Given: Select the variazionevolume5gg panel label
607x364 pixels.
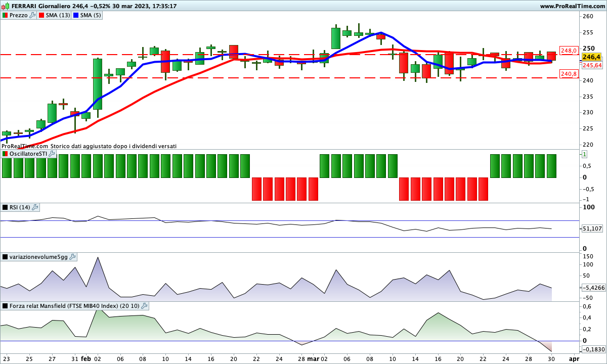Looking at the screenshot, I should [x=38, y=257].
